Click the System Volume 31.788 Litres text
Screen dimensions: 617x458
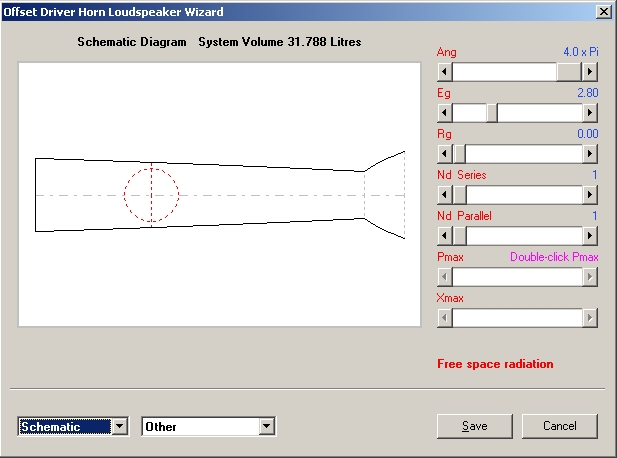(x=280, y=42)
